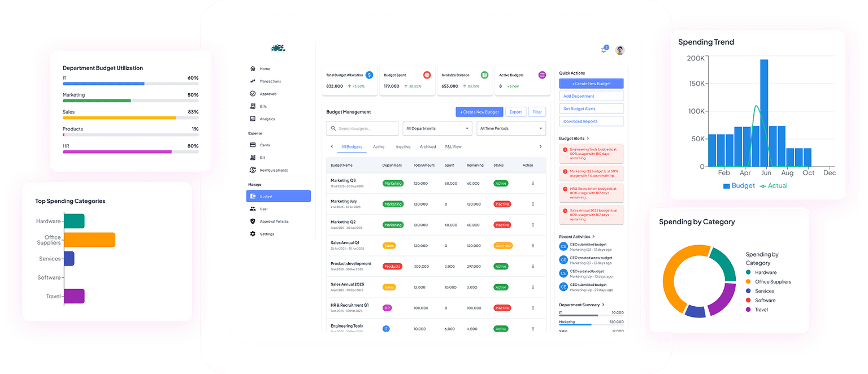The height and width of the screenshot is (374, 868).
Task: Click the Home icon in sidebar
Action: click(x=253, y=68)
